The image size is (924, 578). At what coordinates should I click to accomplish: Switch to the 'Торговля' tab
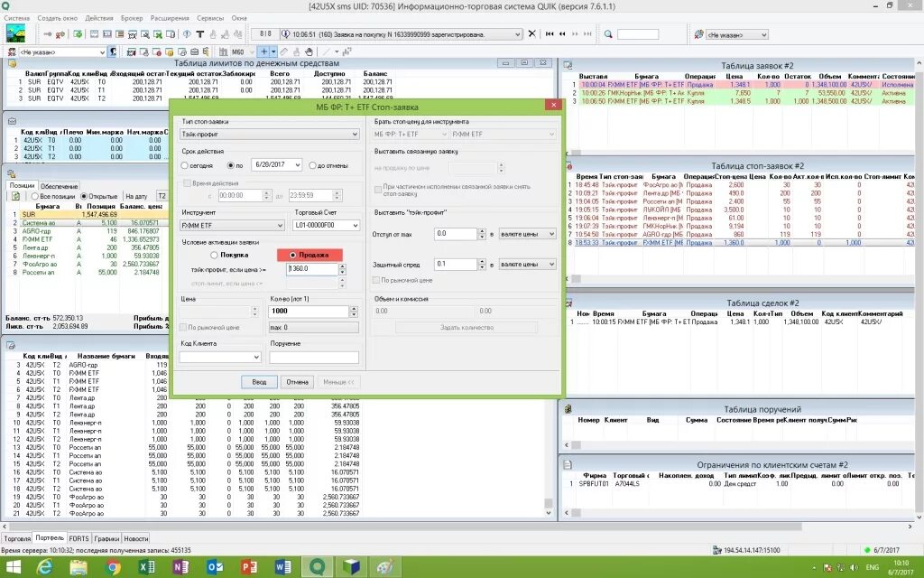point(16,538)
